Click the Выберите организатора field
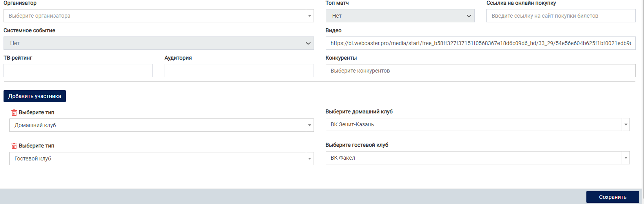This screenshot has width=644, height=204. [155, 16]
